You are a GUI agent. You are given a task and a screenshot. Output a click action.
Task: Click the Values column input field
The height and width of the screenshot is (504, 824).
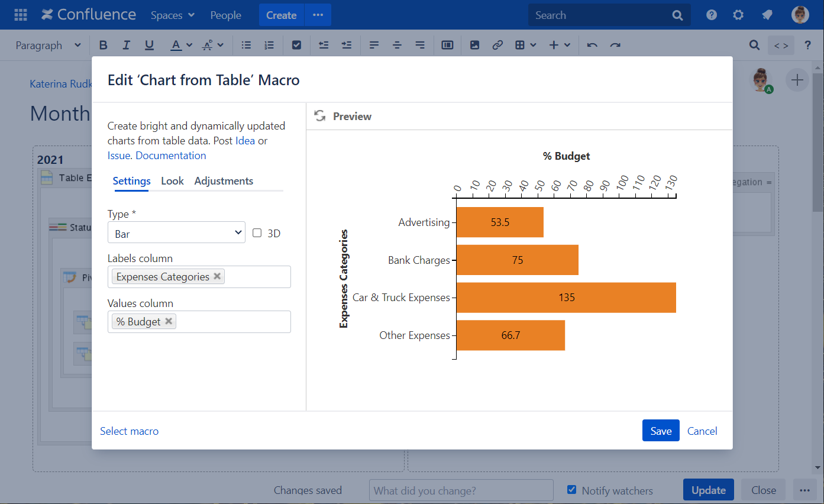pos(232,322)
